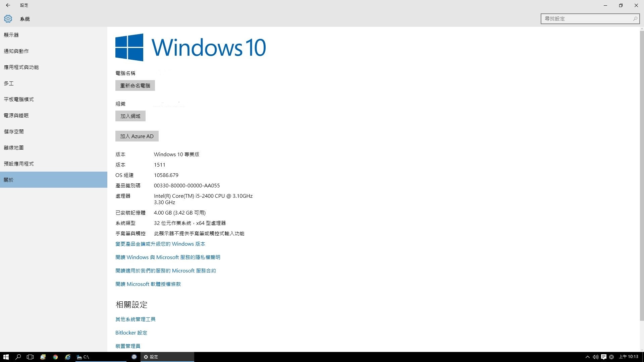Image resolution: width=644 pixels, height=362 pixels.
Task: Select the OS build value 10586.679
Action: [166, 175]
